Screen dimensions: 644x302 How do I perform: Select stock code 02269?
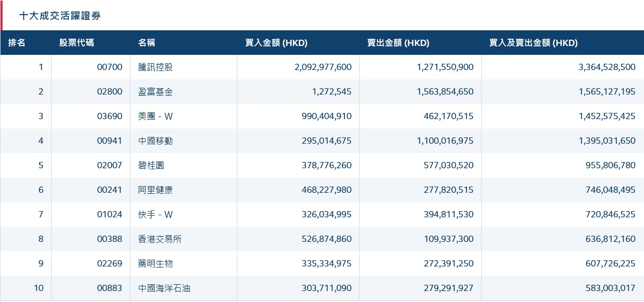[x=110, y=263]
